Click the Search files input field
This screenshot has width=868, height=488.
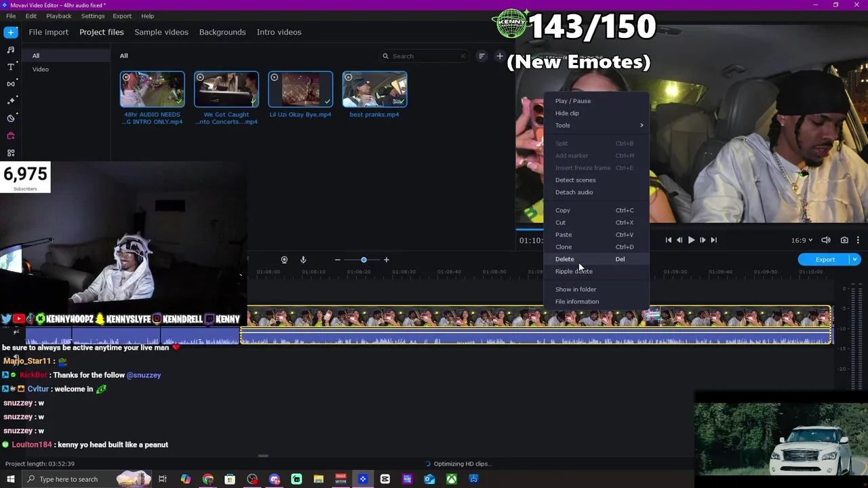pyautogui.click(x=424, y=56)
